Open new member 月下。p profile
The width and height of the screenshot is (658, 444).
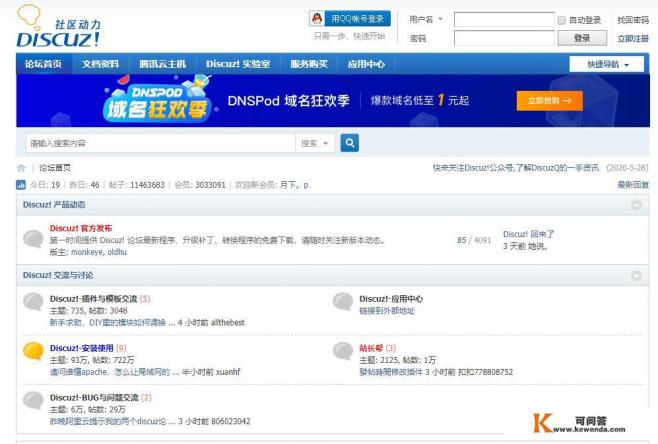click(x=294, y=185)
